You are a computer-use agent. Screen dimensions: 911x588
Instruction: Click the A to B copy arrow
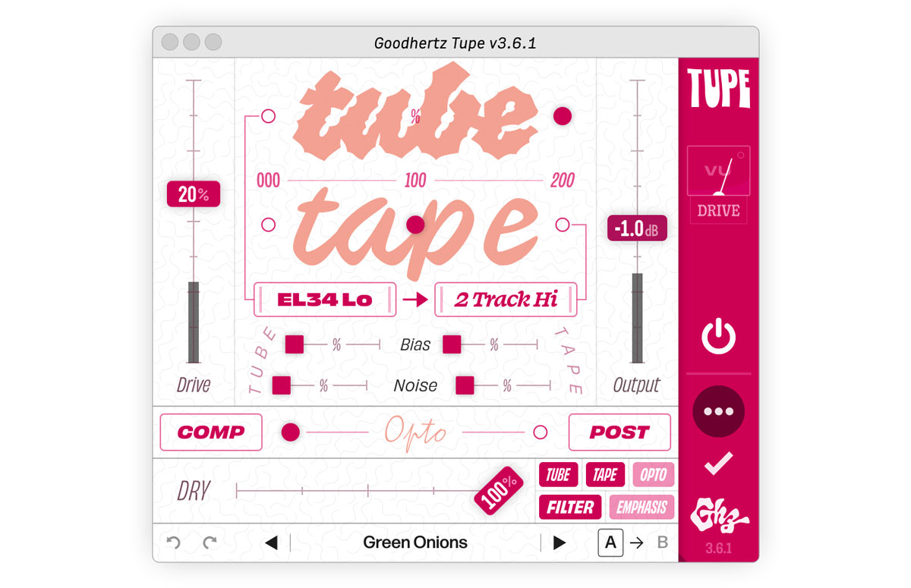pyautogui.click(x=636, y=542)
